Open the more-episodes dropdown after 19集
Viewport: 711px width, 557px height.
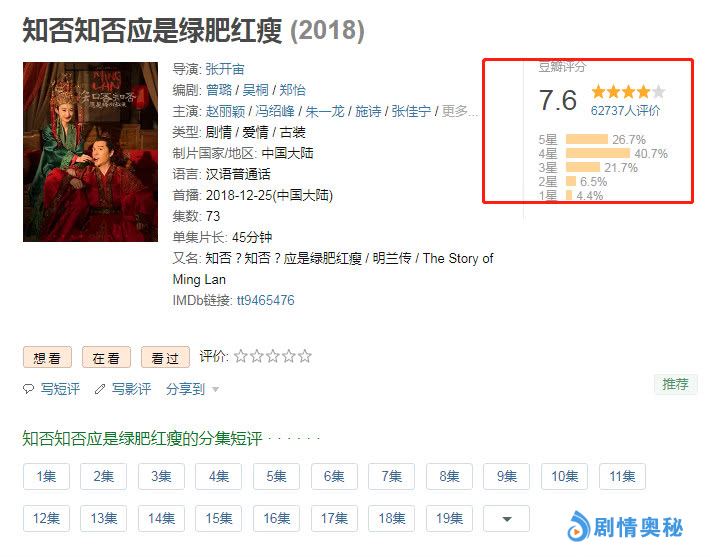506,518
